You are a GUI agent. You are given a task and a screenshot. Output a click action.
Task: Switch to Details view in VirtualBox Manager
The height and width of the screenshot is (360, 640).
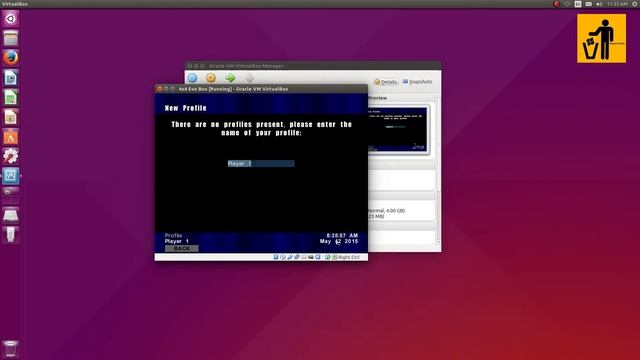386,82
